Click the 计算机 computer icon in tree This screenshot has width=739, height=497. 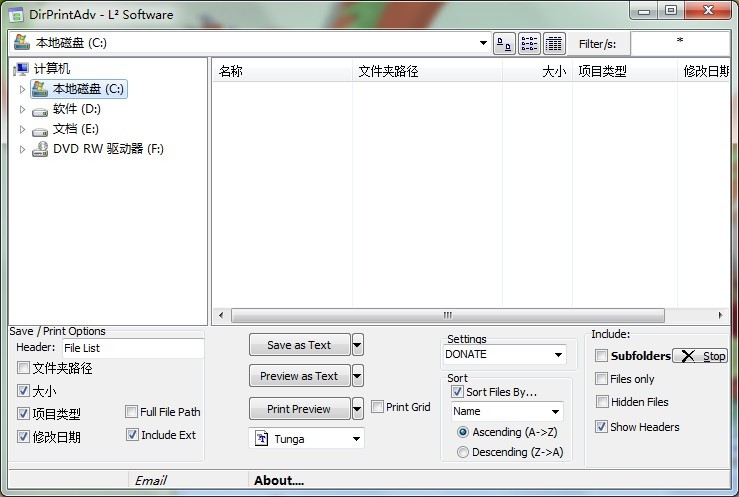21,69
